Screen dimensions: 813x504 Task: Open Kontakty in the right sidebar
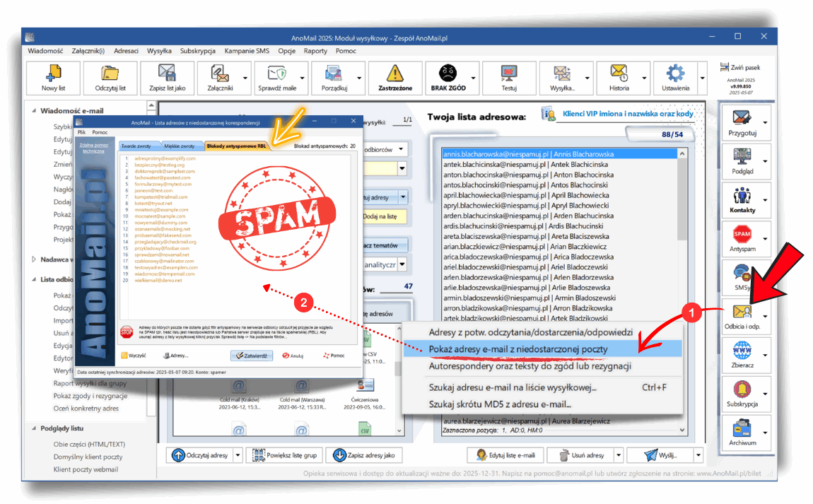742,200
